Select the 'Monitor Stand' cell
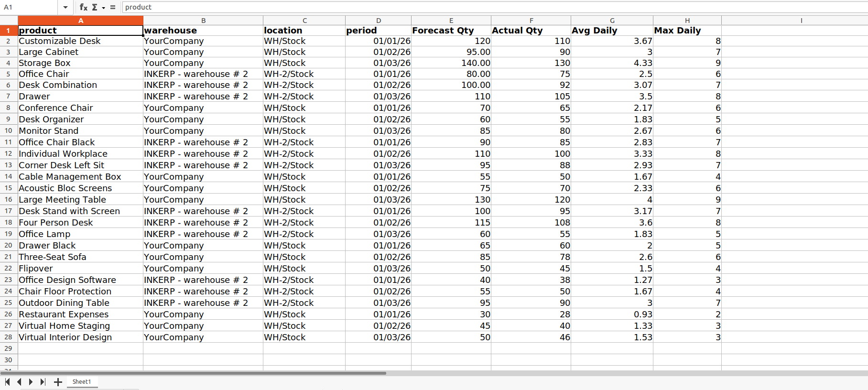The image size is (868, 390). tap(81, 131)
